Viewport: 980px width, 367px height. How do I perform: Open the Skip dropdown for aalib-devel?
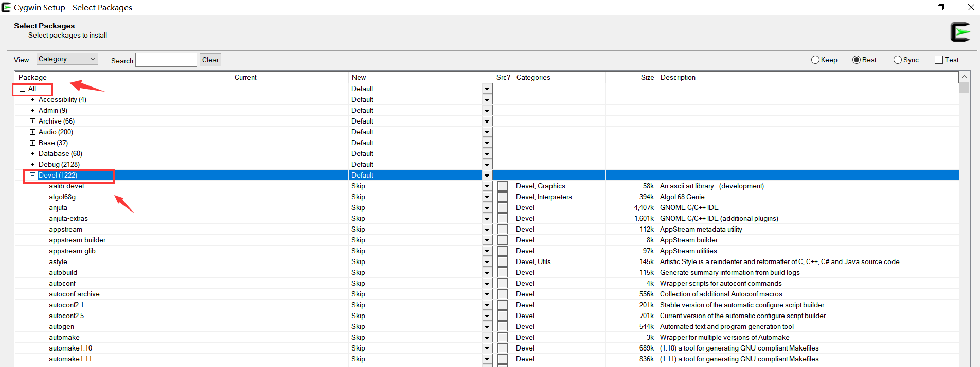(x=487, y=186)
